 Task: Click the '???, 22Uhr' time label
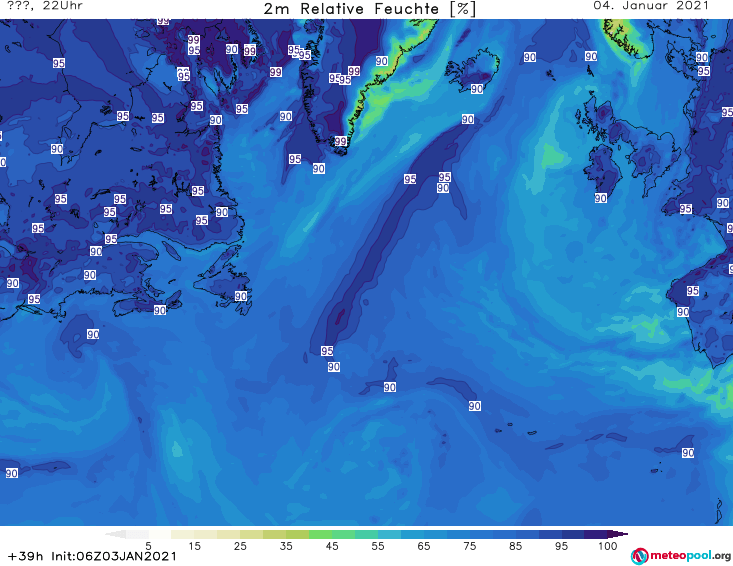pos(45,6)
